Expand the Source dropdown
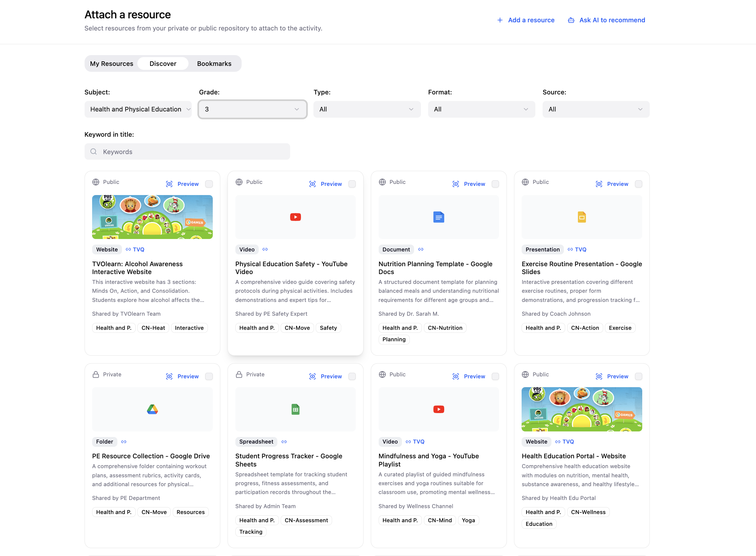Screen dimensions: 756x556 [595, 109]
